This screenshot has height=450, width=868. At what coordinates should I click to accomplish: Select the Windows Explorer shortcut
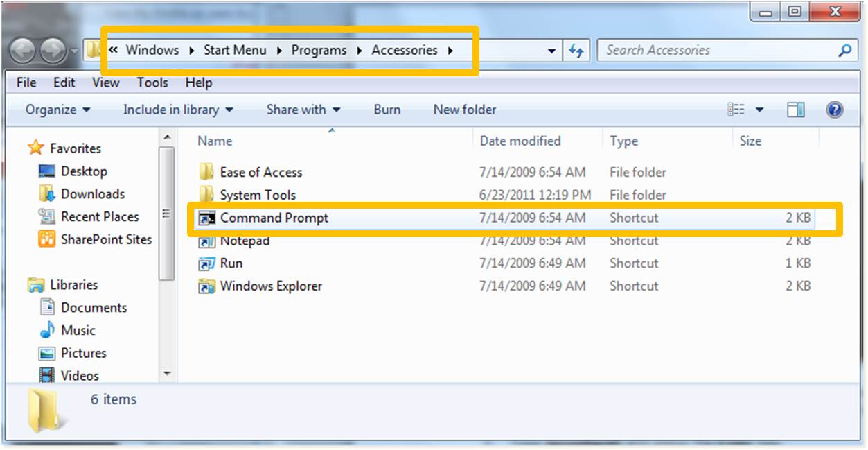tap(270, 286)
